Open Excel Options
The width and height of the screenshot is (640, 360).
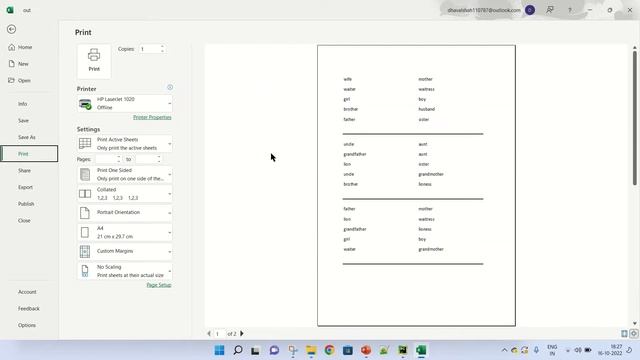click(x=27, y=325)
